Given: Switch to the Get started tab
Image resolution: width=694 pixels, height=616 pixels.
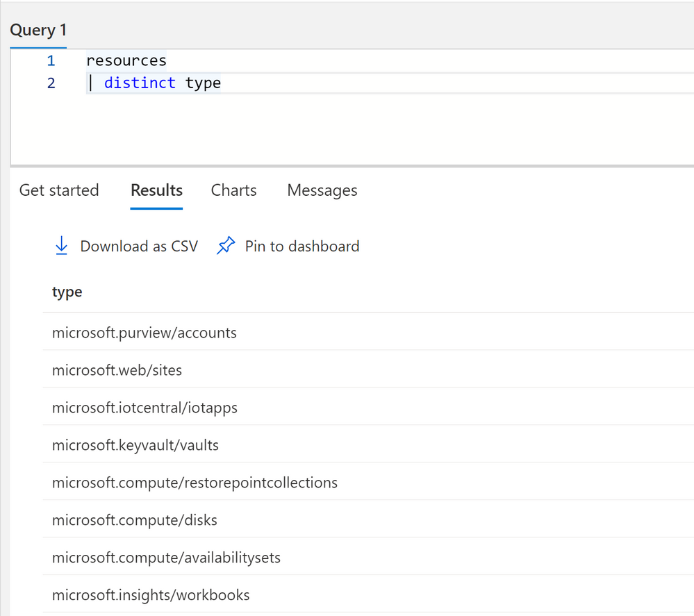Looking at the screenshot, I should 59,190.
